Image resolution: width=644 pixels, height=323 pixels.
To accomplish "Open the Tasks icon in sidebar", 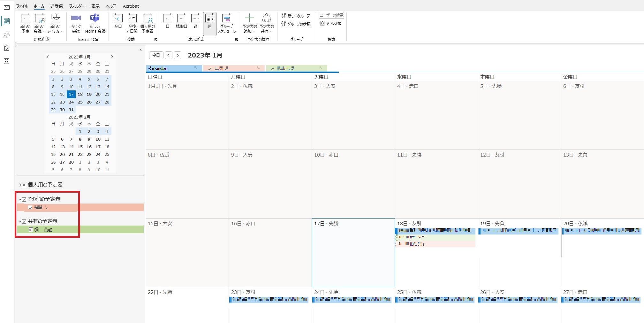I will click(x=7, y=48).
